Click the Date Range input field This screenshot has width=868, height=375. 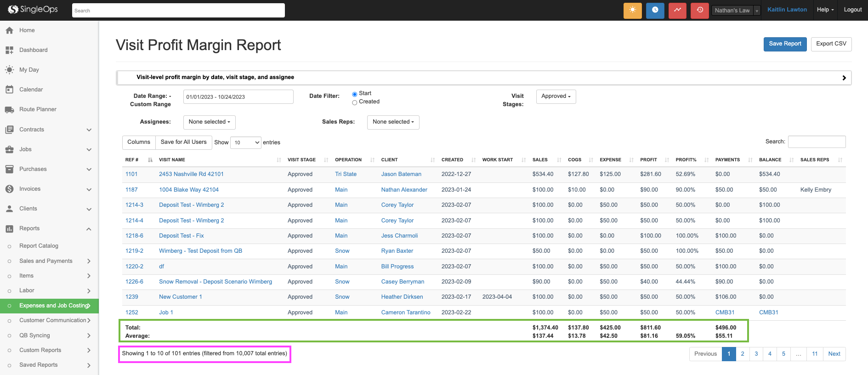click(x=238, y=97)
